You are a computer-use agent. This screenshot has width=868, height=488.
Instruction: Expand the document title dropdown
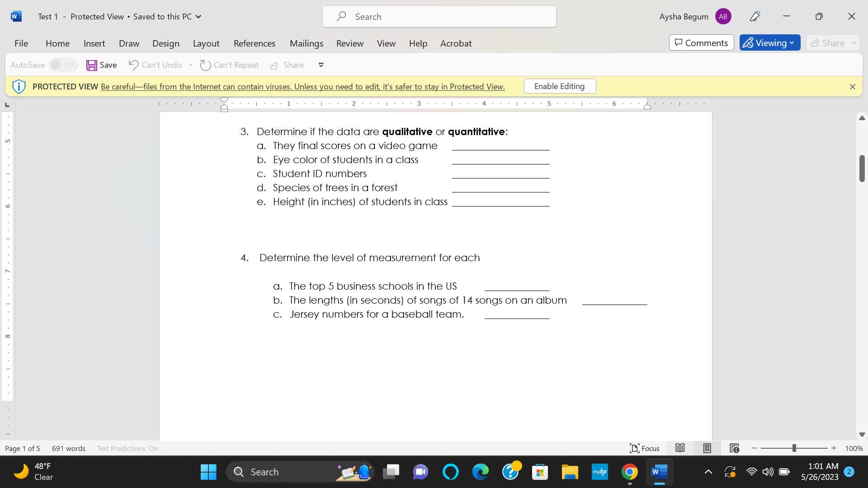198,16
